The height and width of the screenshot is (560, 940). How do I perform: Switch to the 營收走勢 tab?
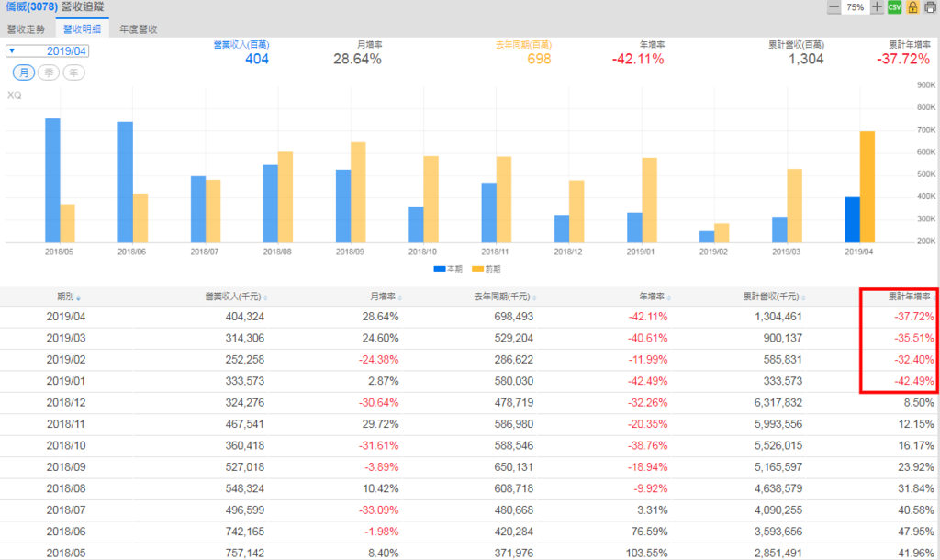pyautogui.click(x=26, y=28)
